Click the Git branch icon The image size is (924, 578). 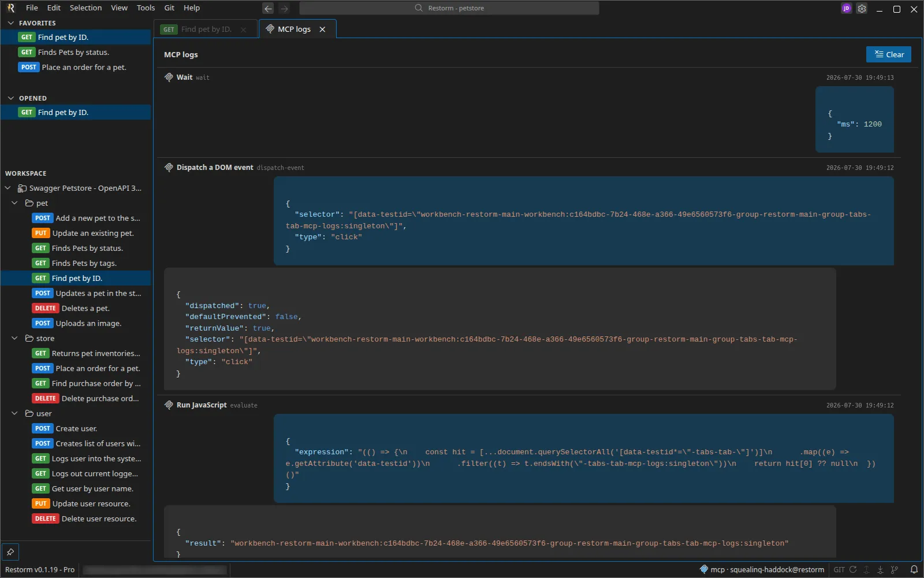click(895, 569)
